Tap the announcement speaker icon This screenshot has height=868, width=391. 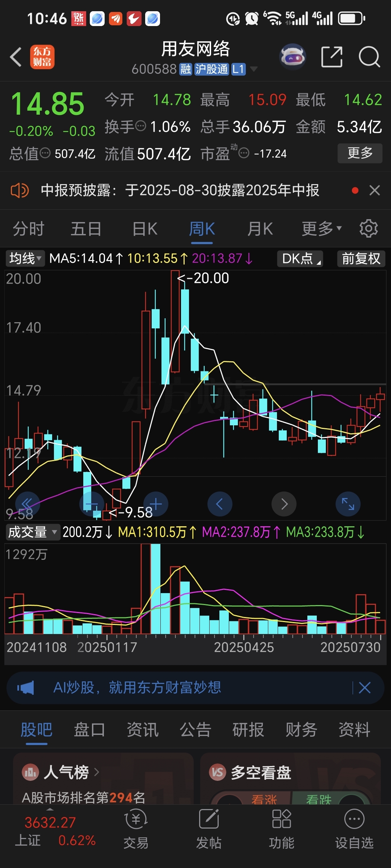tap(20, 190)
